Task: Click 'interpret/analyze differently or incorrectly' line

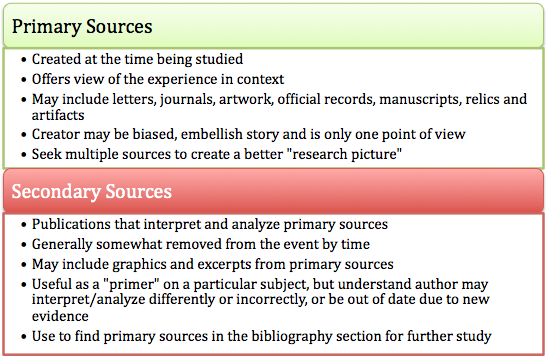Action: click(x=168, y=300)
